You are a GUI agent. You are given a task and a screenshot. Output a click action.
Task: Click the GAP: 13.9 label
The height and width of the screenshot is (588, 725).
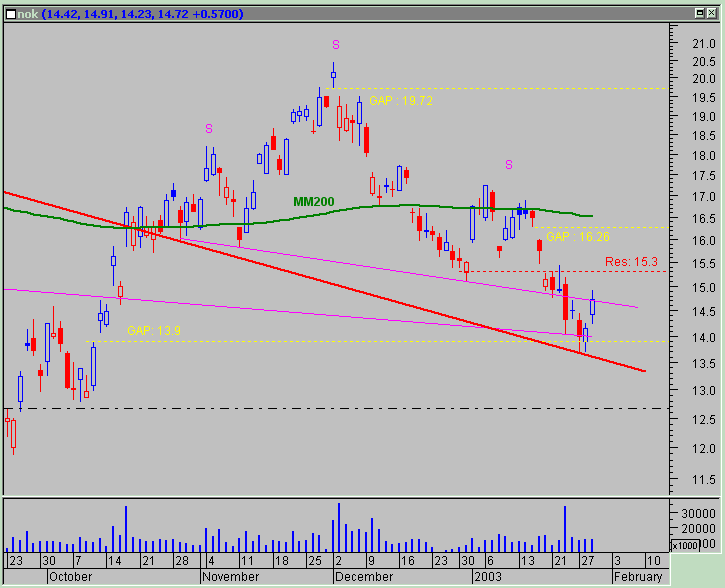click(154, 331)
